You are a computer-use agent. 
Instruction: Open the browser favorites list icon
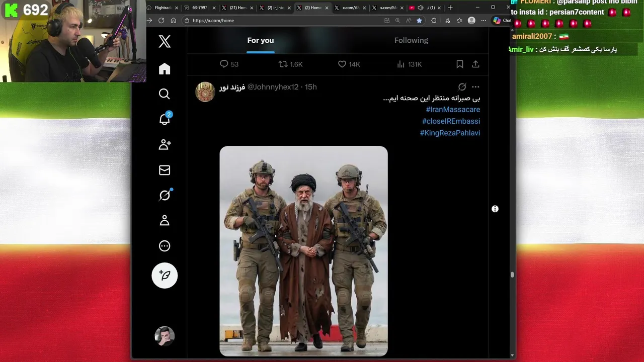[459, 21]
